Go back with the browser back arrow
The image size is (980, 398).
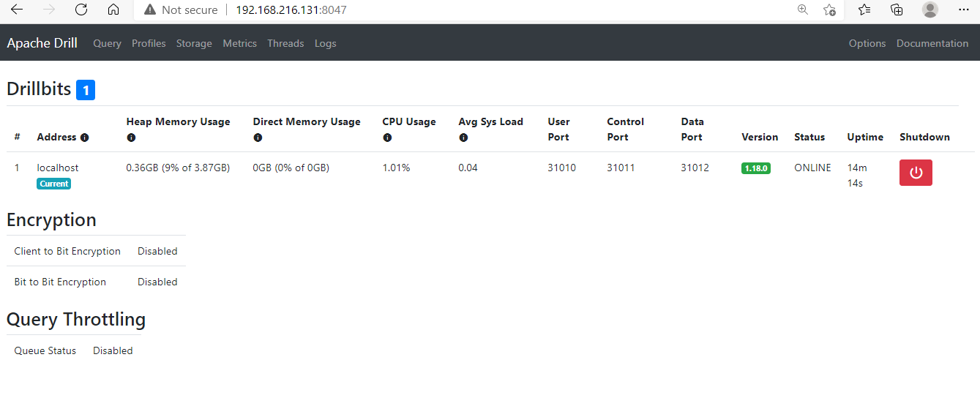16,10
